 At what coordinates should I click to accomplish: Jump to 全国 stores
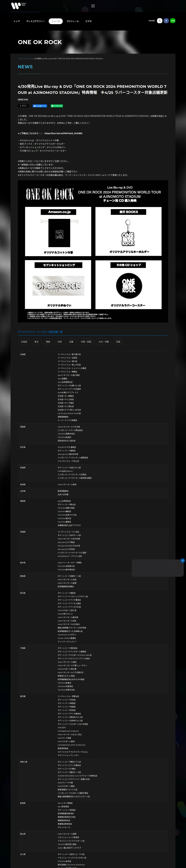pos(118,342)
